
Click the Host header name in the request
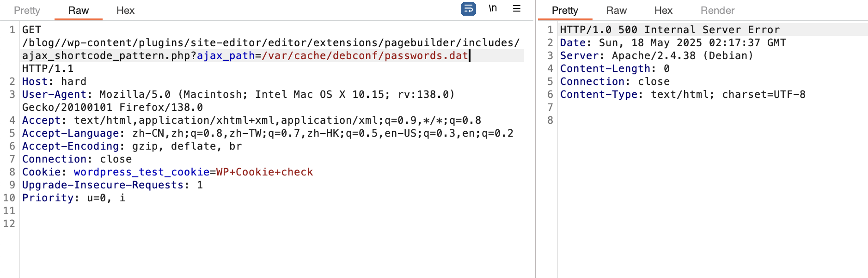tap(35, 81)
